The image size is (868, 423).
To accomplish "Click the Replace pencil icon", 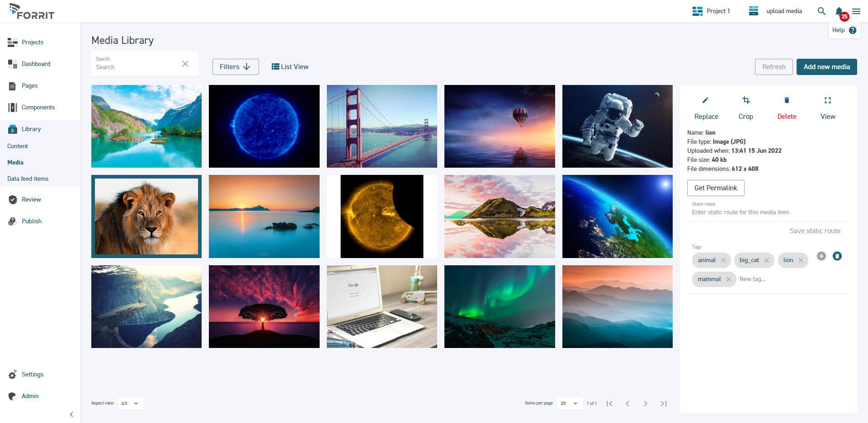I will coord(705,100).
